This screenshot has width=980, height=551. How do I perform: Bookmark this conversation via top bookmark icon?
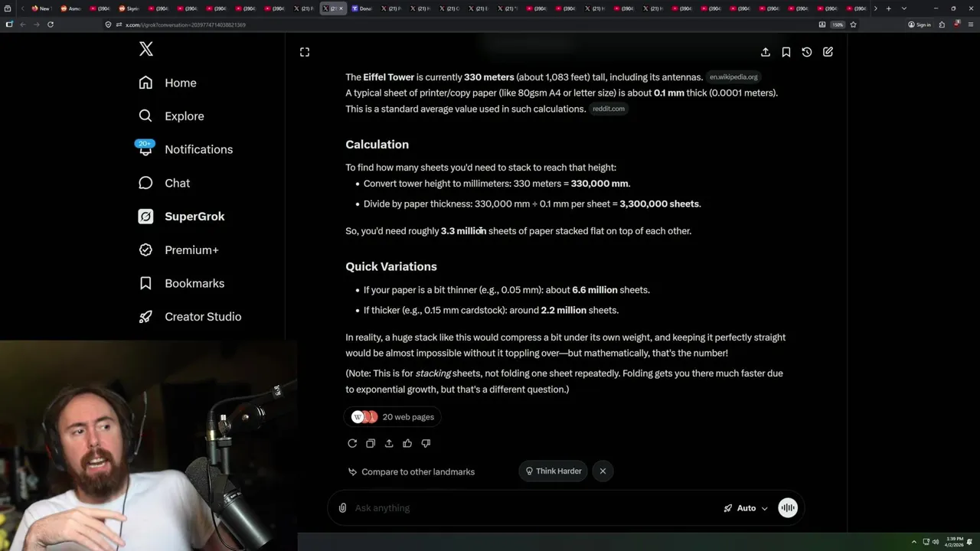click(786, 52)
